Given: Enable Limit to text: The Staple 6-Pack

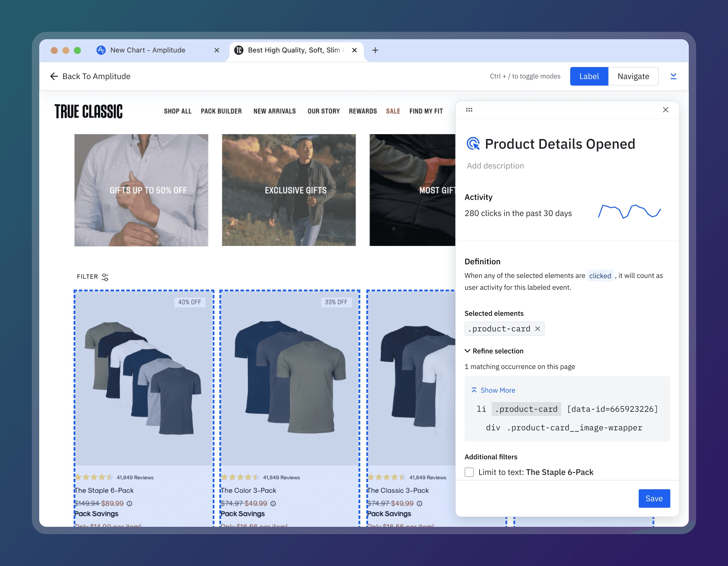Looking at the screenshot, I should tap(469, 472).
